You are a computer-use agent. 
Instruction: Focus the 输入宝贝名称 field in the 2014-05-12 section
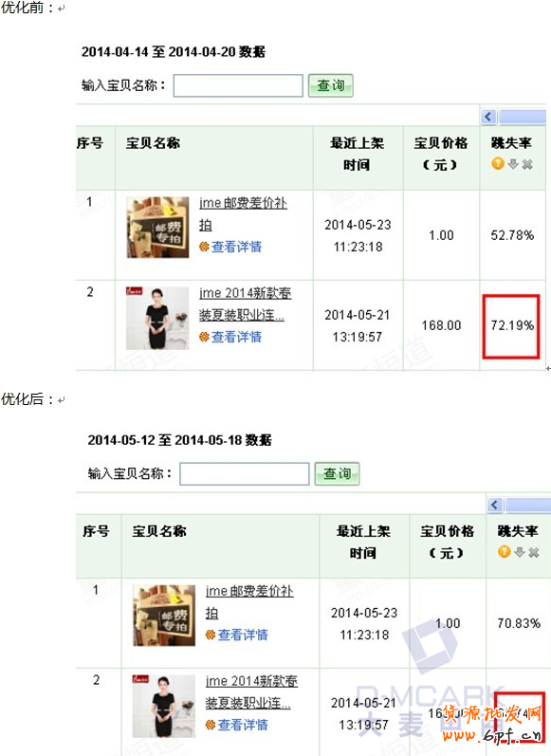[x=245, y=473]
